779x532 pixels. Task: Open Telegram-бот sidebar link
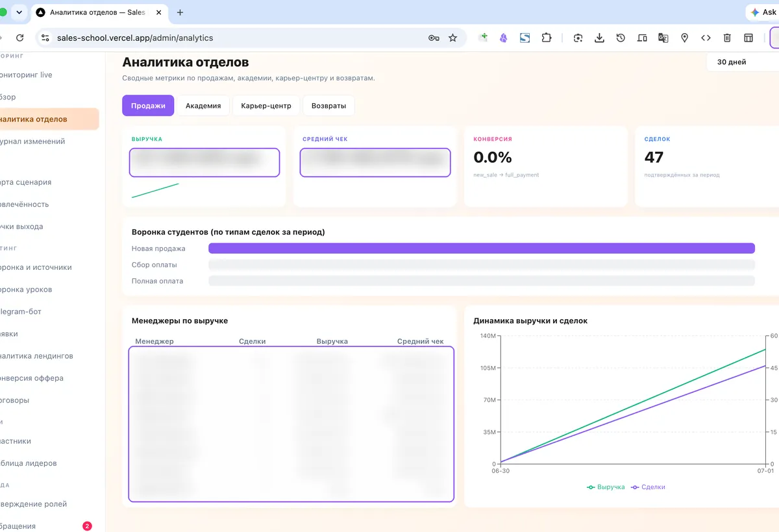pos(21,311)
